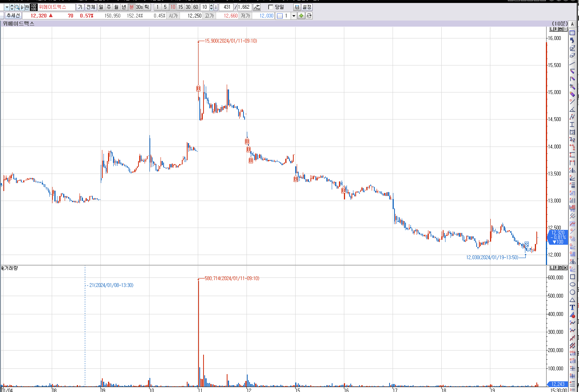
Task: Select the 30s seconds period toggle
Action: click(x=139, y=7)
